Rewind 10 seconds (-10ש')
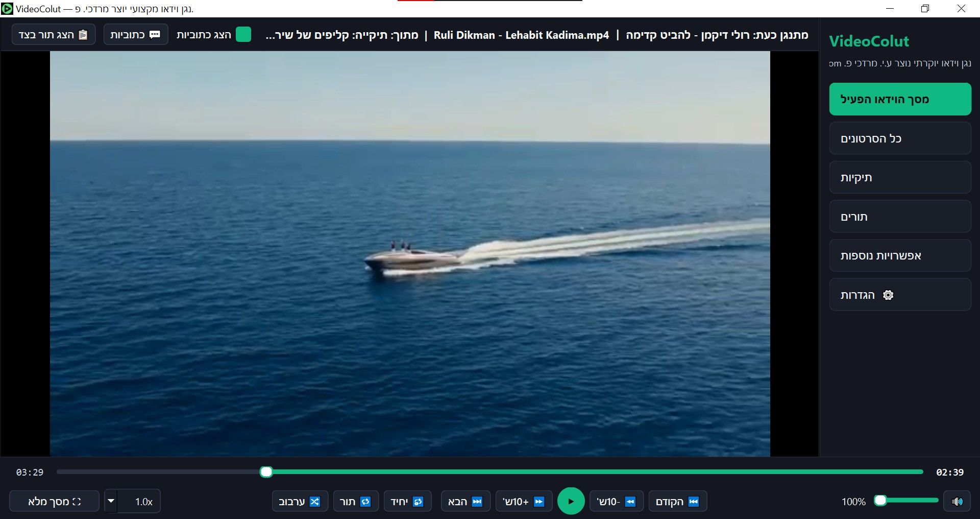The height and width of the screenshot is (519, 980). coord(616,501)
